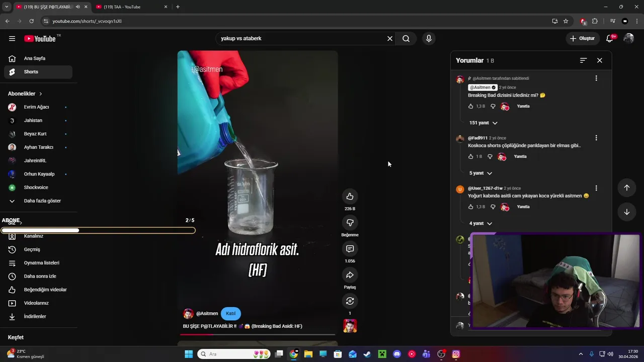Show hidden system tray icons chevron
Viewport: 644px width, 362px height.
tap(581, 354)
